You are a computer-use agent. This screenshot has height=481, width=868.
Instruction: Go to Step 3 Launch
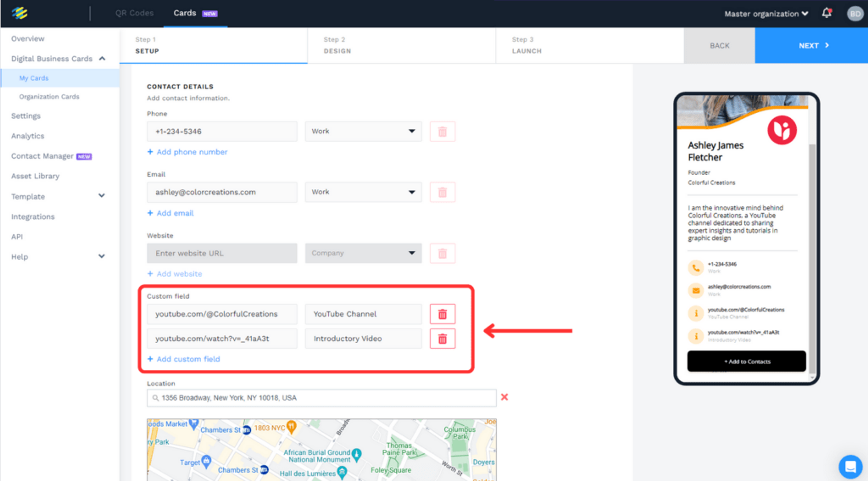590,45
